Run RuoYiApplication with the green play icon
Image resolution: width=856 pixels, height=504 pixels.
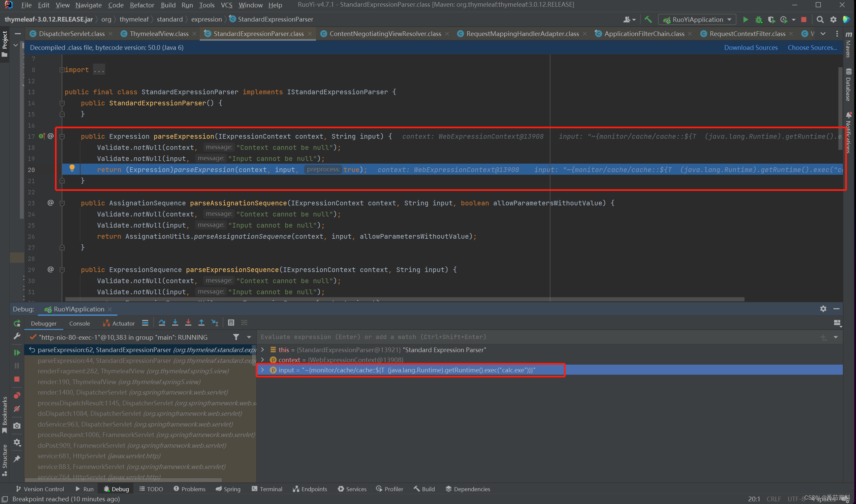point(745,20)
